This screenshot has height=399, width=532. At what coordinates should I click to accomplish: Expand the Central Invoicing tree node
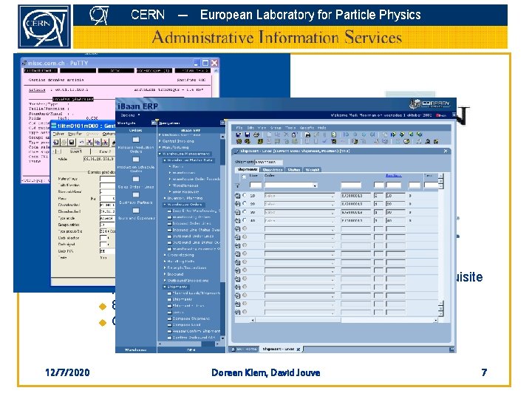(160, 141)
